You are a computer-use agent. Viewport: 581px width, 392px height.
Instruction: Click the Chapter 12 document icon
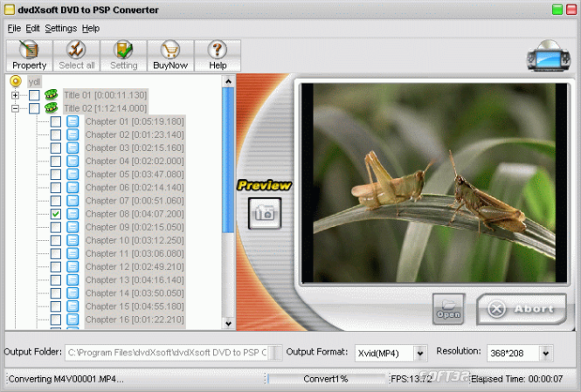pos(73,266)
